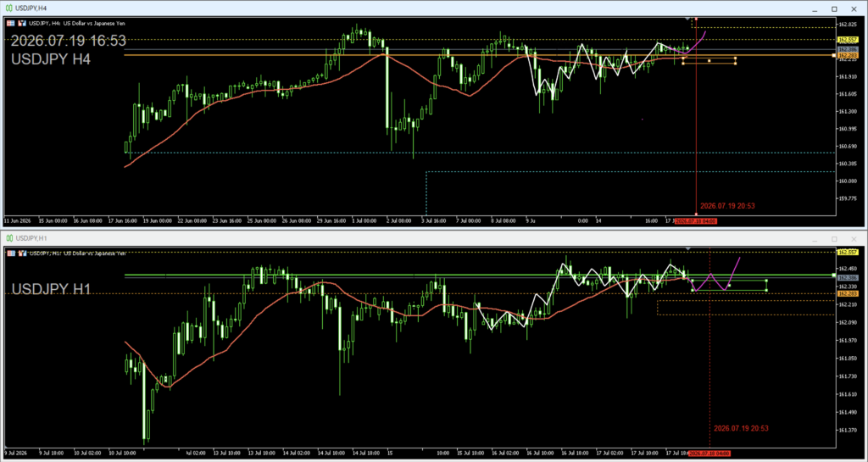Click the red date label on H1 time axis

tap(709, 454)
